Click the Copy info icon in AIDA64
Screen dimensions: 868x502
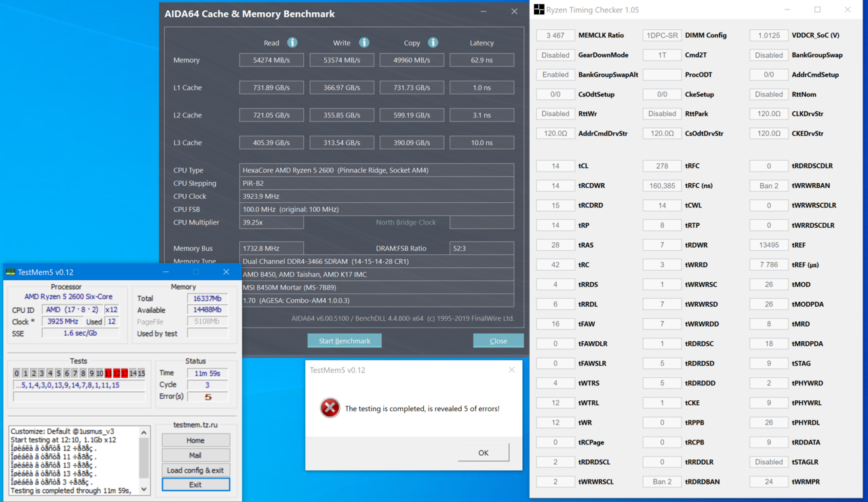click(433, 43)
